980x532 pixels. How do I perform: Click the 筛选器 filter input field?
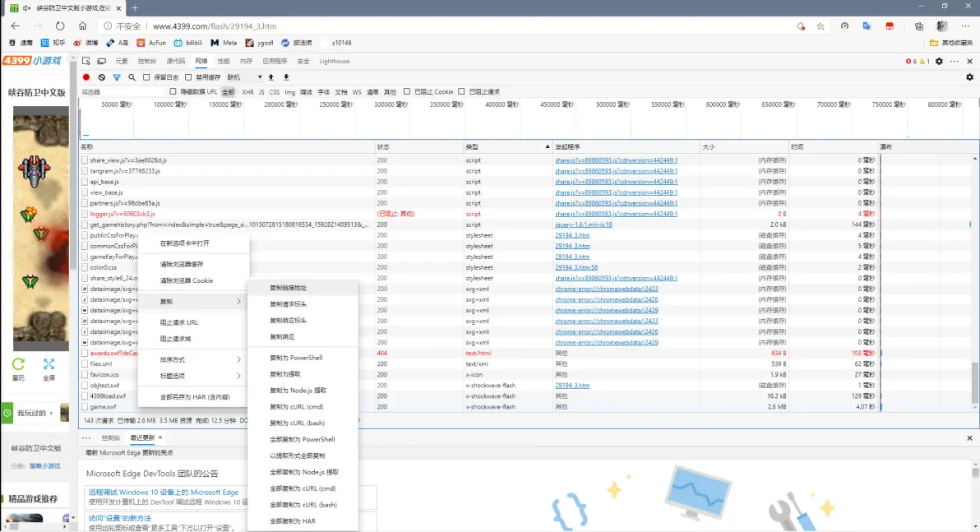(122, 92)
